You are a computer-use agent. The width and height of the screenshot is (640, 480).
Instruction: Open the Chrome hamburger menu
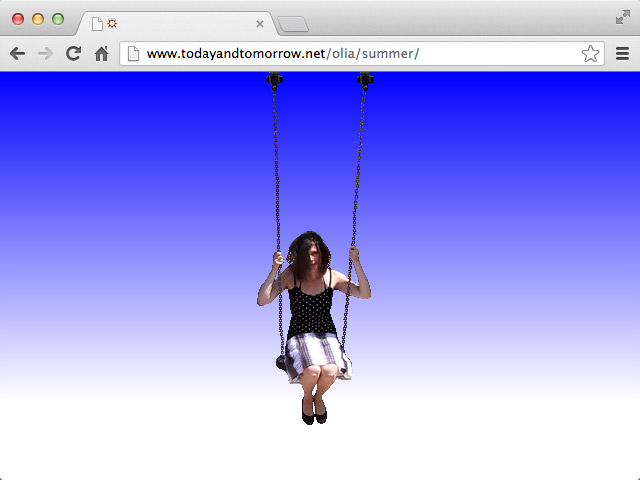click(622, 53)
